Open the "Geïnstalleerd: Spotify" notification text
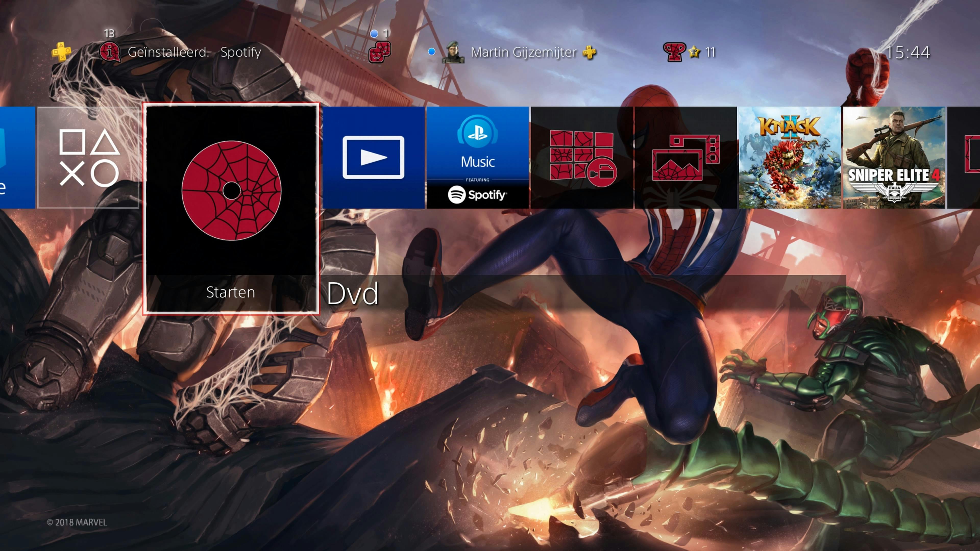This screenshot has height=551, width=980. (194, 52)
